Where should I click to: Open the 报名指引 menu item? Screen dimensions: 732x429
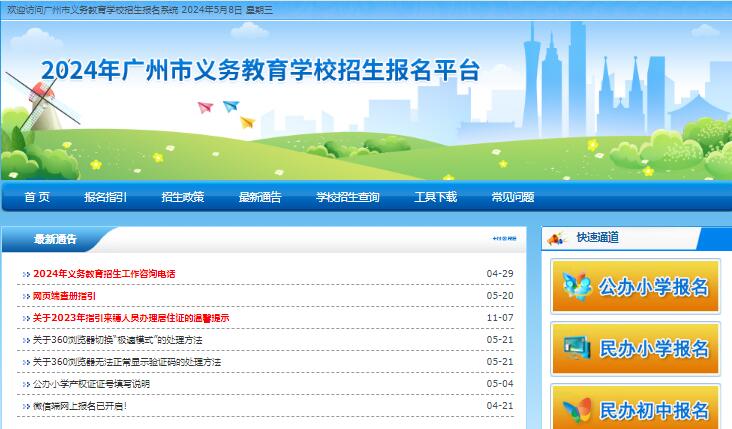pyautogui.click(x=106, y=197)
